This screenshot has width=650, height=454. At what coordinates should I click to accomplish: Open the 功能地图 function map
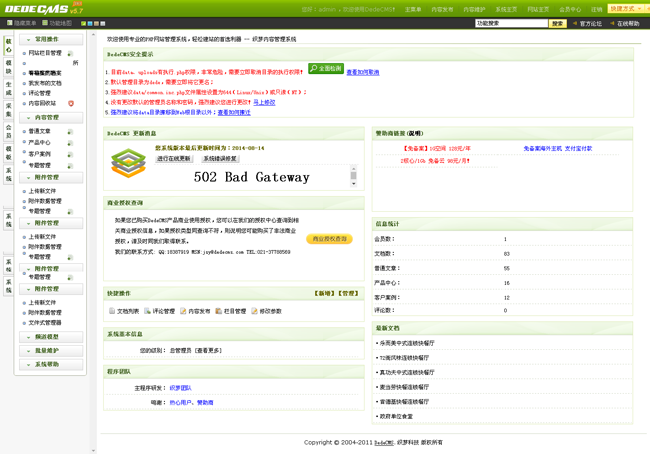[x=57, y=23]
